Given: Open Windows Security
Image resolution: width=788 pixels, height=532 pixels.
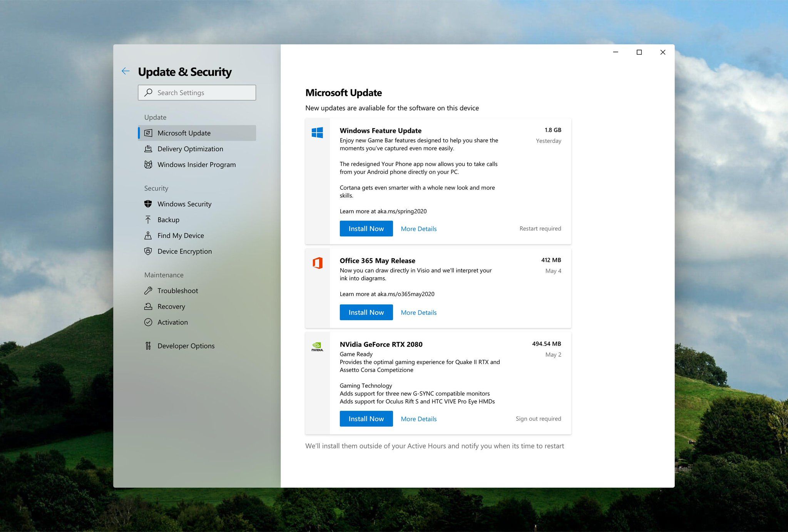Looking at the screenshot, I should [x=197, y=204].
